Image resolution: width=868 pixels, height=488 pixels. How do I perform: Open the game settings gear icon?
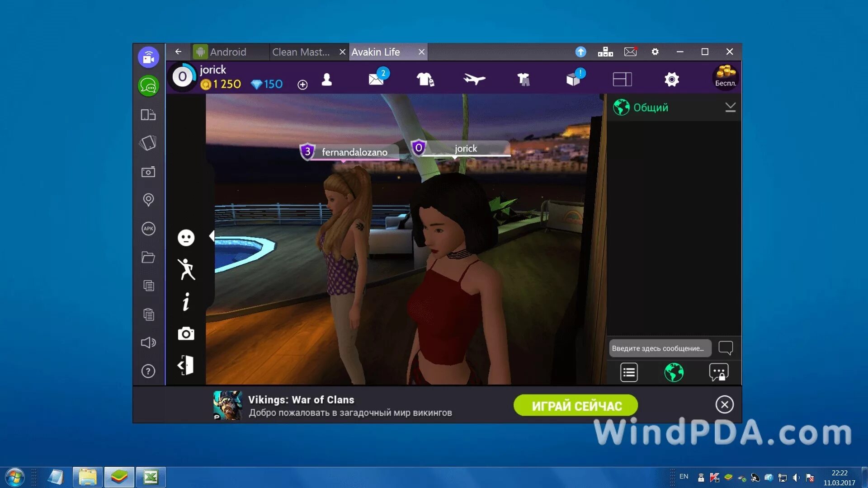pyautogui.click(x=671, y=80)
